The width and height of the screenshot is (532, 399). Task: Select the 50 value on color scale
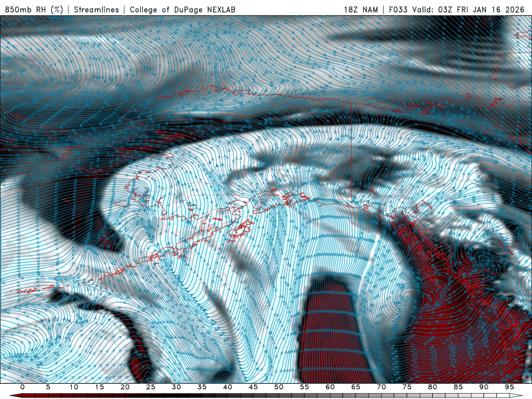click(279, 387)
